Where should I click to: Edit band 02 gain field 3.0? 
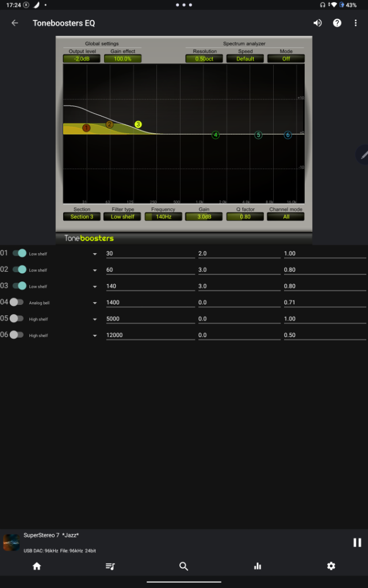(x=239, y=270)
